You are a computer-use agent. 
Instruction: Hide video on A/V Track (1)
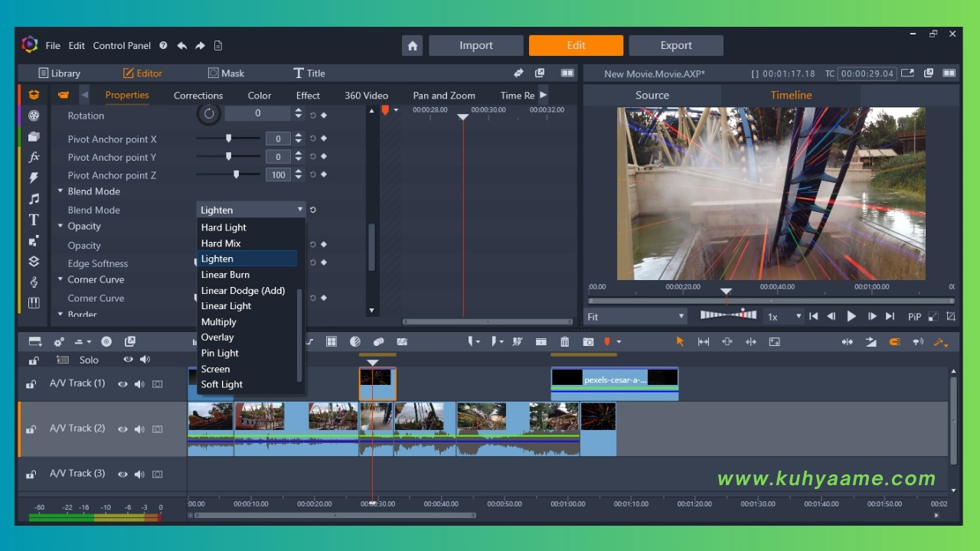pos(122,384)
